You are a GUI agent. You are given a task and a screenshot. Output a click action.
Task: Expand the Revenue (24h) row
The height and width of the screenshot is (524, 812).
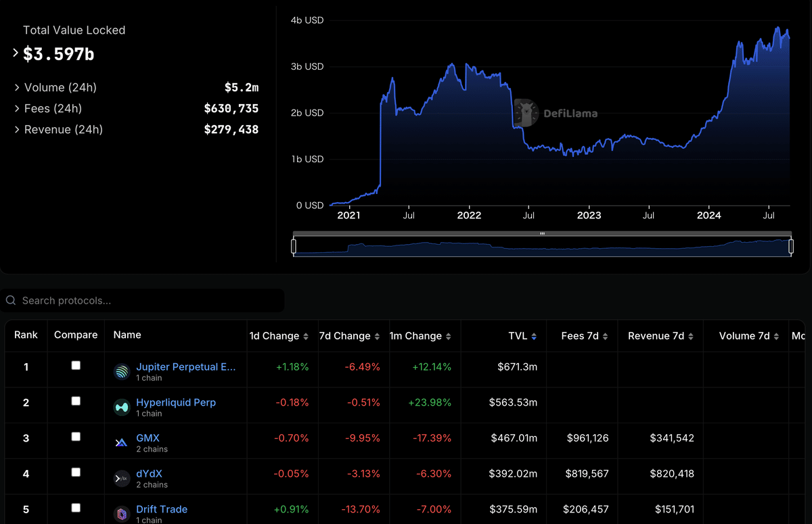(x=17, y=130)
